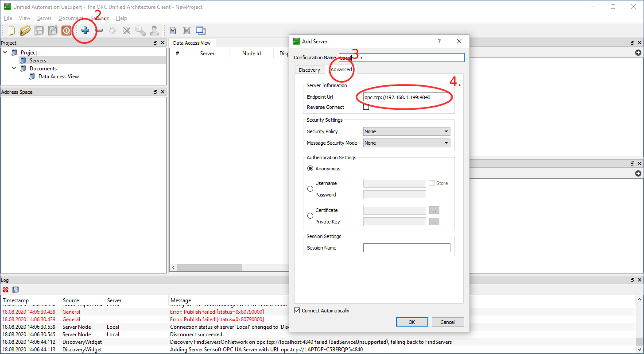
Task: Open a project with the folder icon
Action: [x=25, y=31]
